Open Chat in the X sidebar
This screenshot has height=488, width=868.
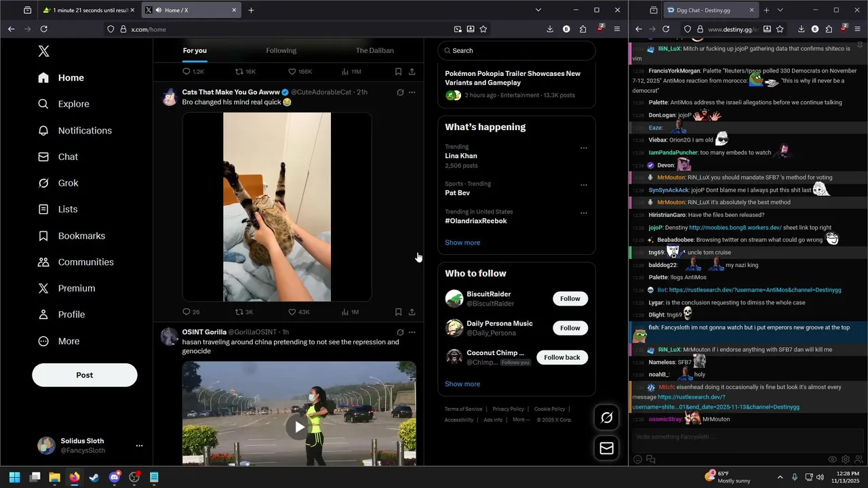point(58,157)
